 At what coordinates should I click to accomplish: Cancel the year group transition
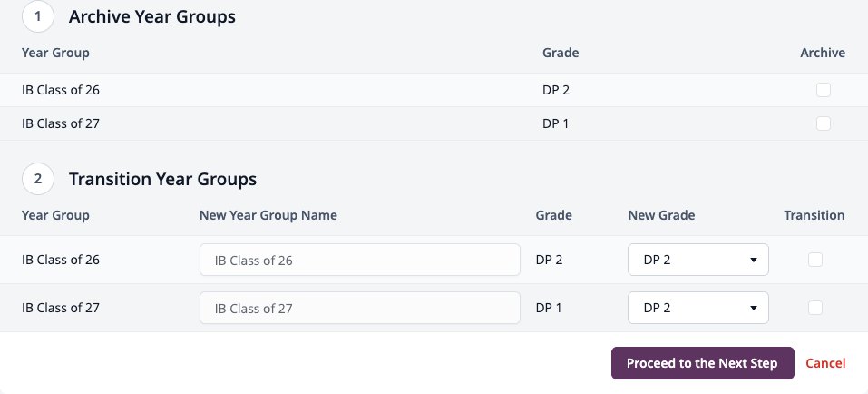(825, 363)
